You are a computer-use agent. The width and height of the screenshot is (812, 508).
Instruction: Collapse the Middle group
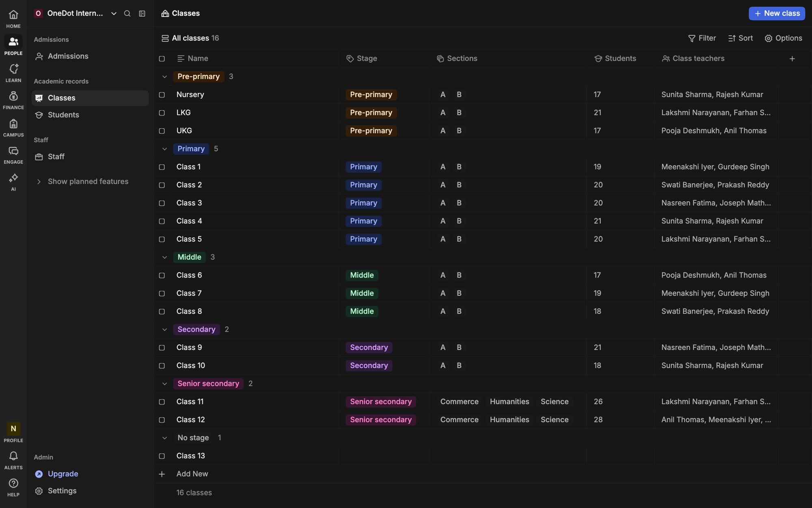164,257
